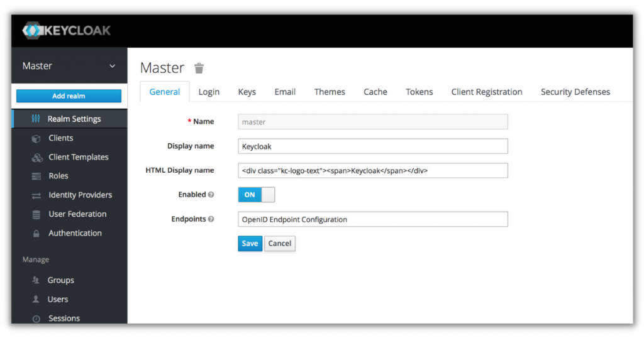This screenshot has width=644, height=338.
Task: Click the help icon next to Enabled
Action: [x=211, y=195]
